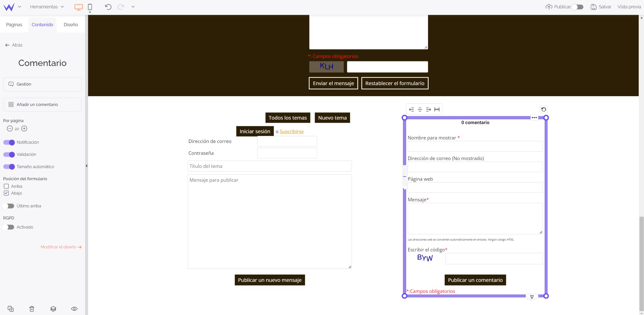Enable the RGPD Activado switch

(x=9, y=227)
